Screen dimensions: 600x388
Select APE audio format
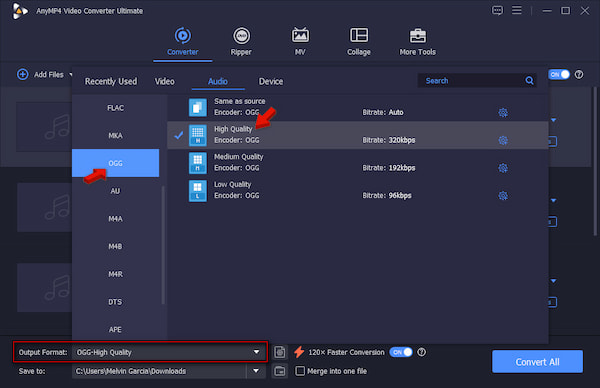(x=116, y=329)
